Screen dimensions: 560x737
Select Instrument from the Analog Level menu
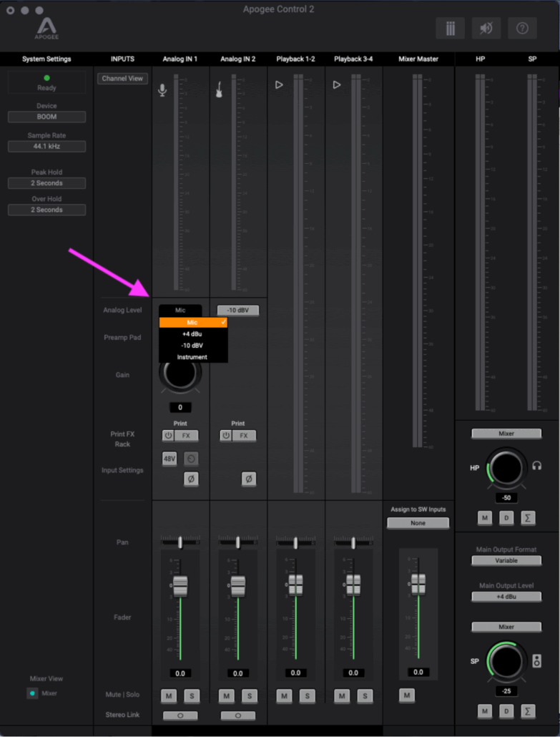193,356
